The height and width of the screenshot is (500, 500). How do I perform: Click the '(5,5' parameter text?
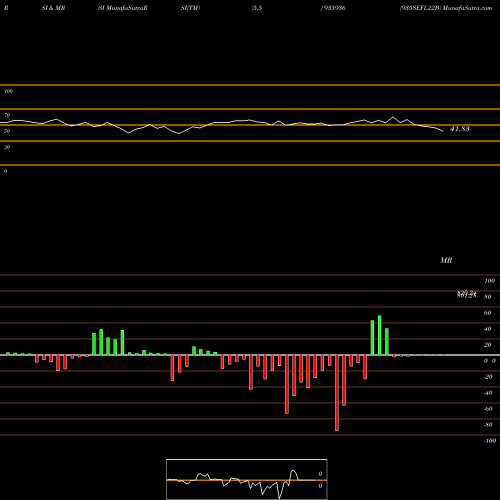(257, 8)
